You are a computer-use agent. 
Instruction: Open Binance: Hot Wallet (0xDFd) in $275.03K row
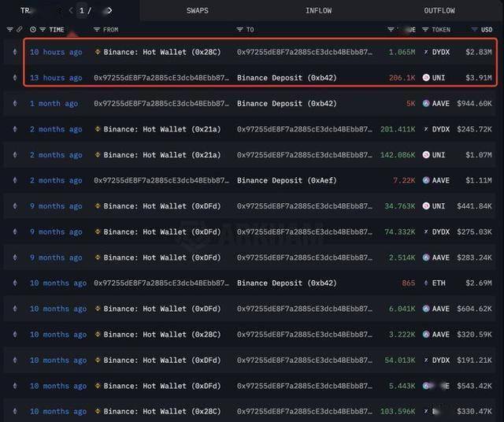click(x=162, y=231)
